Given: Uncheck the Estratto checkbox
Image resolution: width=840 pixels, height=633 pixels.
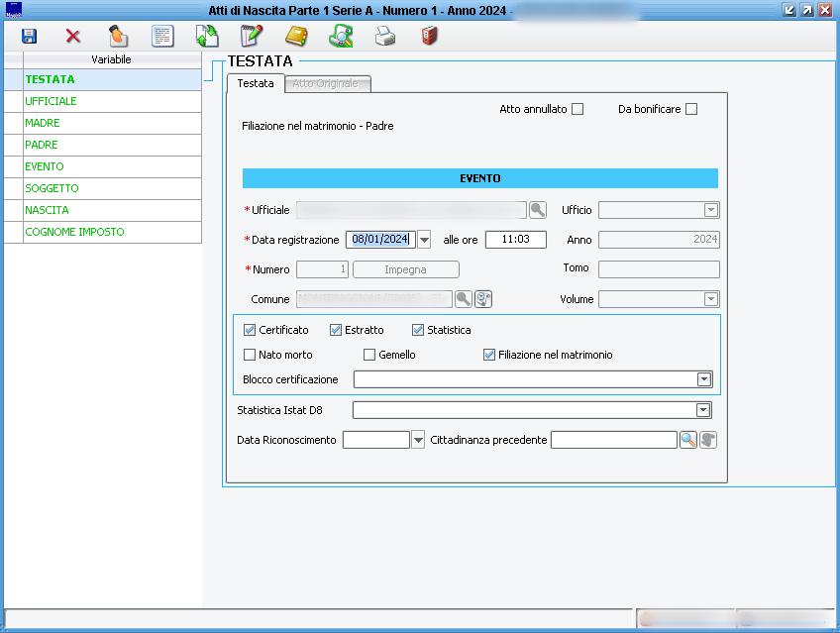Looking at the screenshot, I should (336, 330).
